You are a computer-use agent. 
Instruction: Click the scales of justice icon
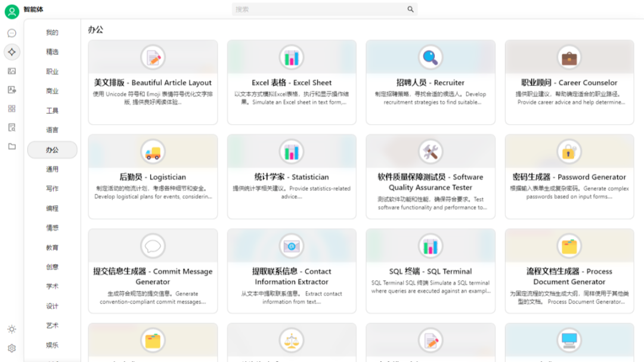pyautogui.click(x=292, y=341)
